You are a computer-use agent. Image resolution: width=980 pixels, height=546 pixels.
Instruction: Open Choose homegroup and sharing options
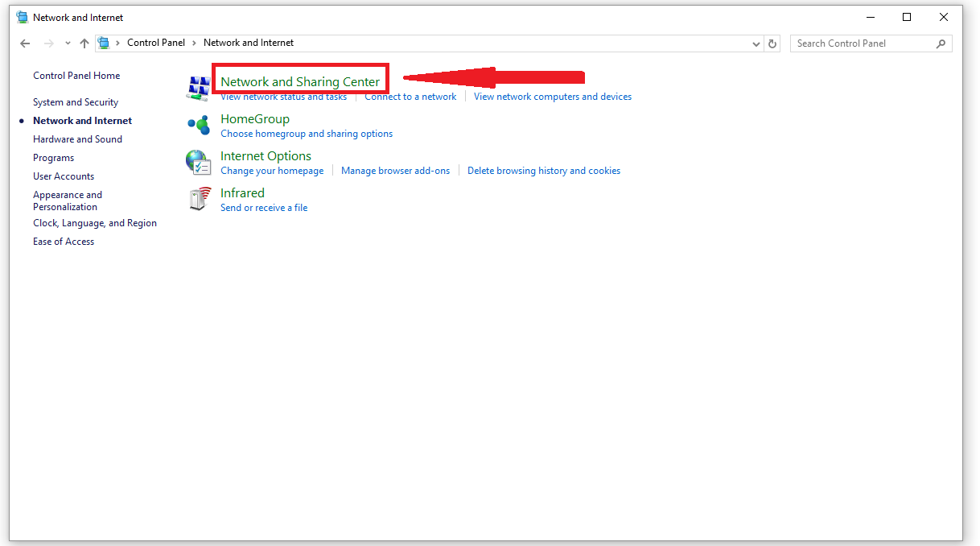(x=307, y=134)
